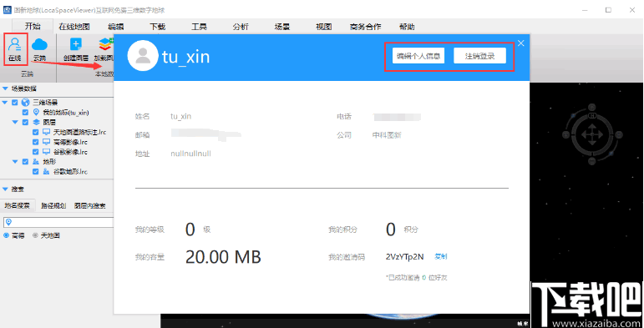The height and width of the screenshot is (328, 644).
Task: Click the place name search input field
Action: [58, 222]
